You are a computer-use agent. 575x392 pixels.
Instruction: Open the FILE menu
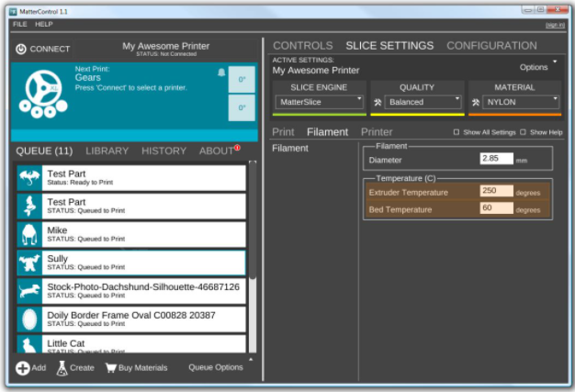coord(20,24)
